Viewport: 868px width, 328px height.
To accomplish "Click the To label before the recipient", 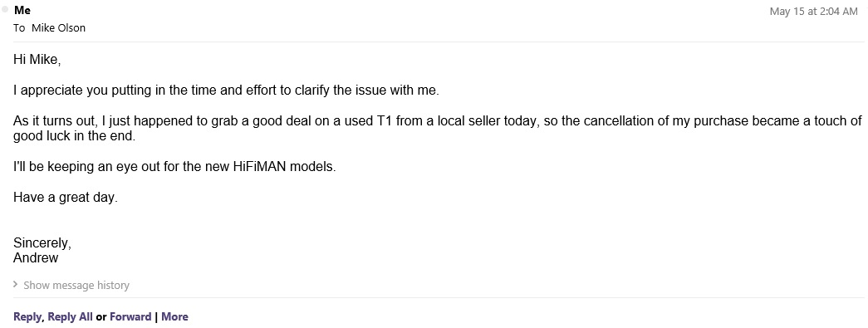I will point(19,27).
